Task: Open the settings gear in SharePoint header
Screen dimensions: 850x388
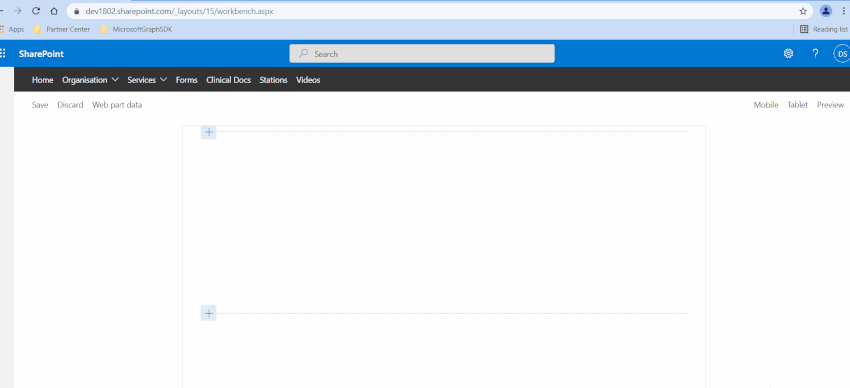Action: coord(788,53)
